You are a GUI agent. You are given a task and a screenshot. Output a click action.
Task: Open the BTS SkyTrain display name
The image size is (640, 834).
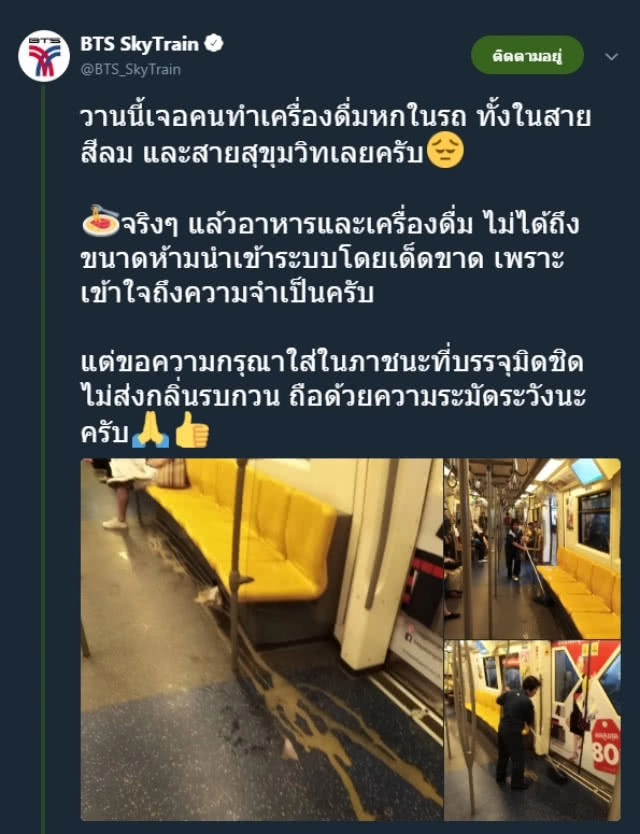pos(139,44)
